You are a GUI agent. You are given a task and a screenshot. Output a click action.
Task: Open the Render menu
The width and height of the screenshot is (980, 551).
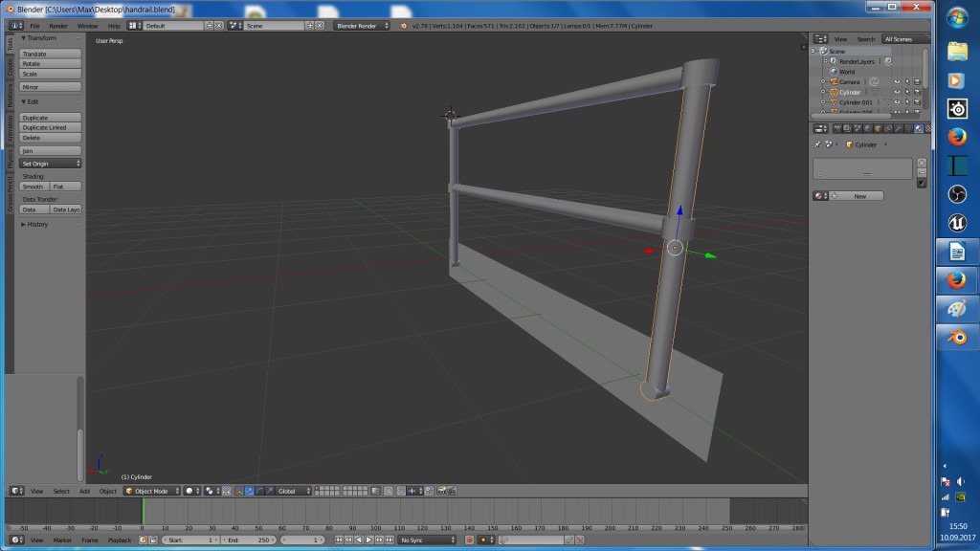60,26
